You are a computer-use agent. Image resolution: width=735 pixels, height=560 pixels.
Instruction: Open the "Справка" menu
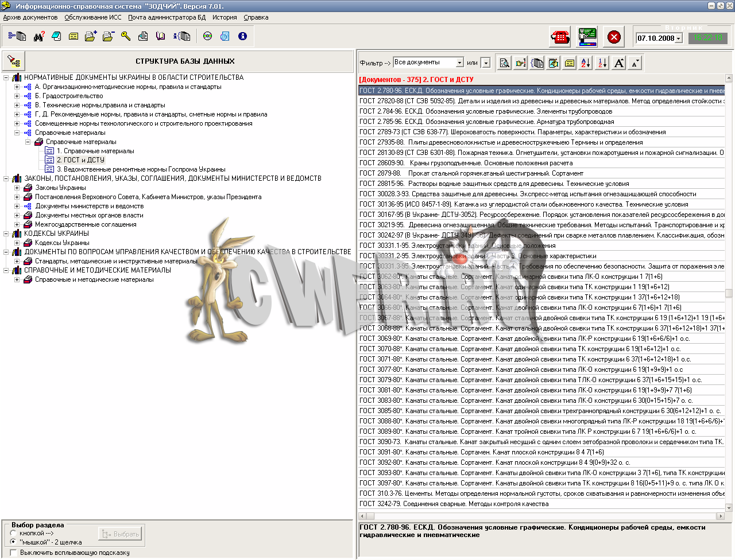click(x=256, y=17)
